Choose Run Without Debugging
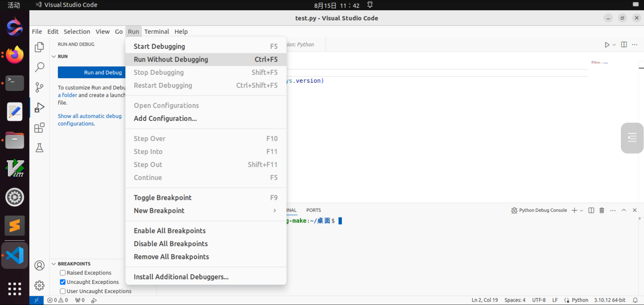This screenshot has width=644, height=305. 205,59
